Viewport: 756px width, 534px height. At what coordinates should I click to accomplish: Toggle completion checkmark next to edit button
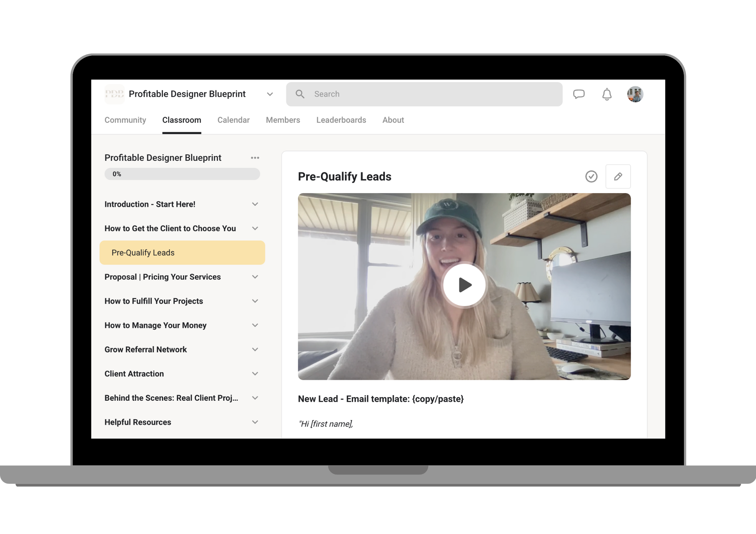pyautogui.click(x=591, y=176)
